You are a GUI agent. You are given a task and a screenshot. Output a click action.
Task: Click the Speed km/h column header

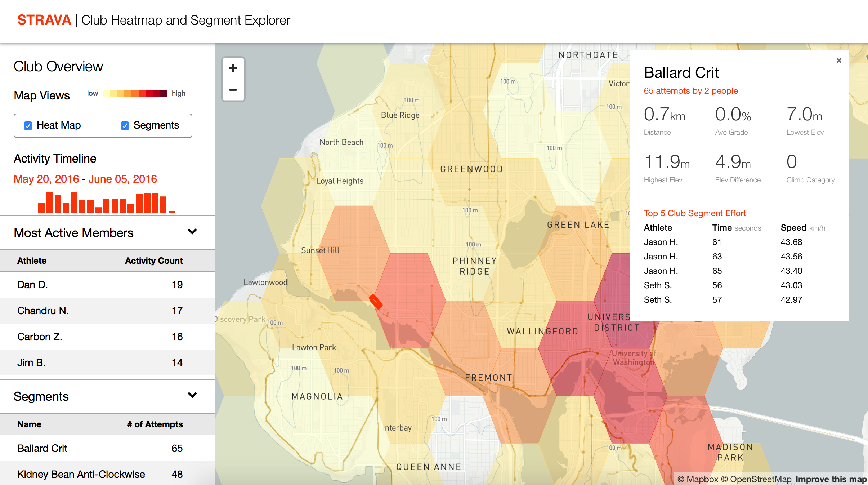(803, 228)
